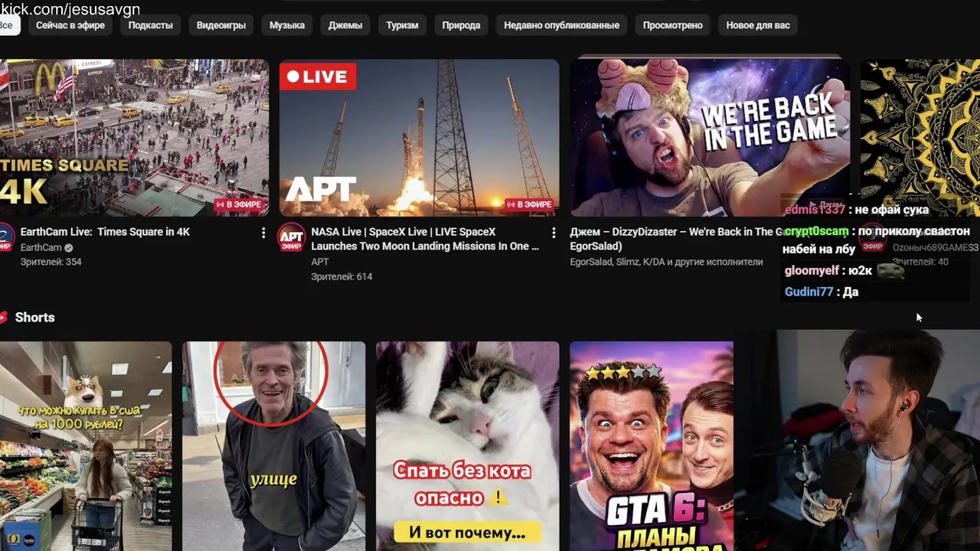Open the SpaceX rocket launch live thumbnail
The image size is (980, 551).
pyautogui.click(x=419, y=138)
